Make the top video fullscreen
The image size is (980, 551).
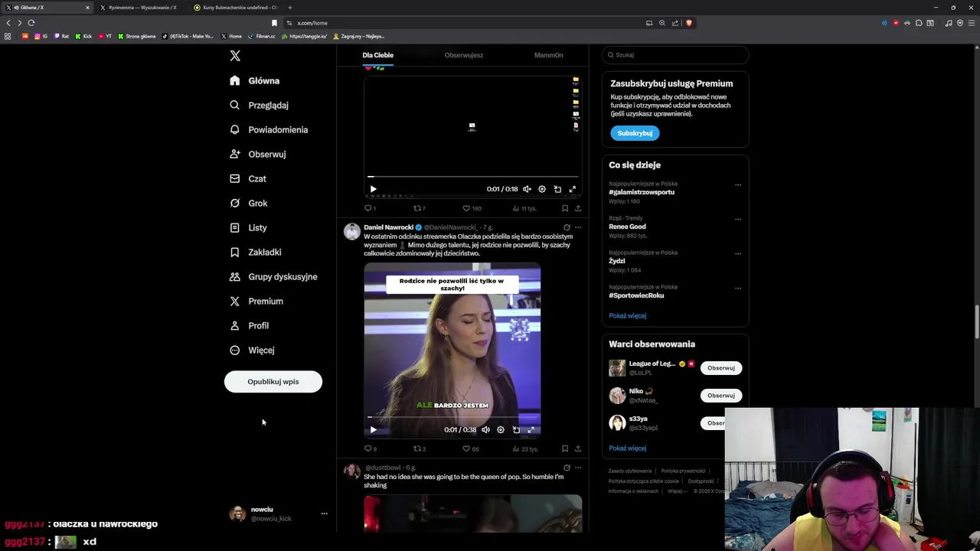[572, 189]
